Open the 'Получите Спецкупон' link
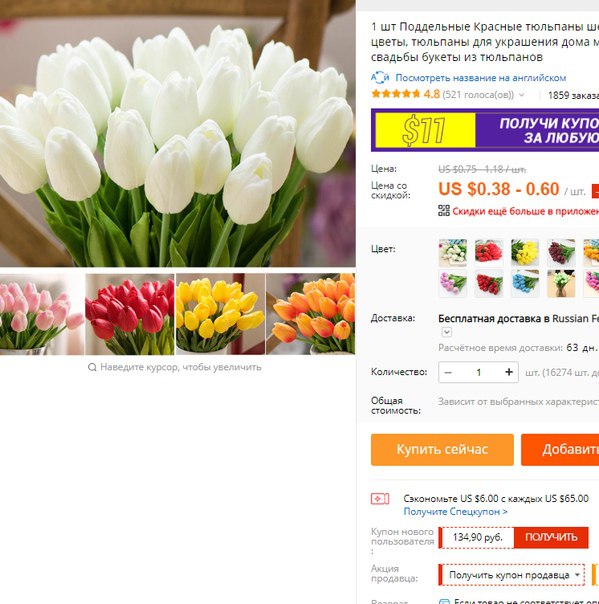The height and width of the screenshot is (604, 599). coord(455,512)
